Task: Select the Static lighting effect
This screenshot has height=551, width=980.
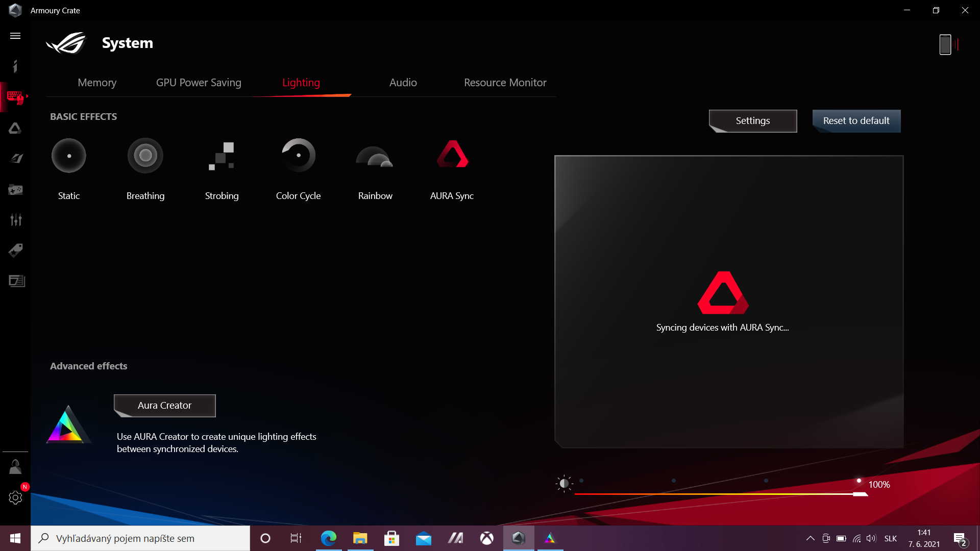Action: (69, 156)
